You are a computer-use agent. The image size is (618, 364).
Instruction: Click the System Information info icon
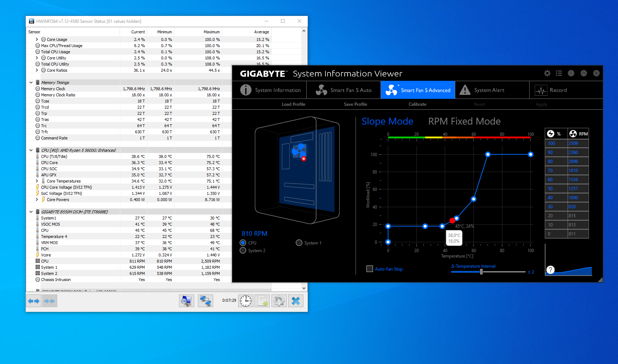246,90
